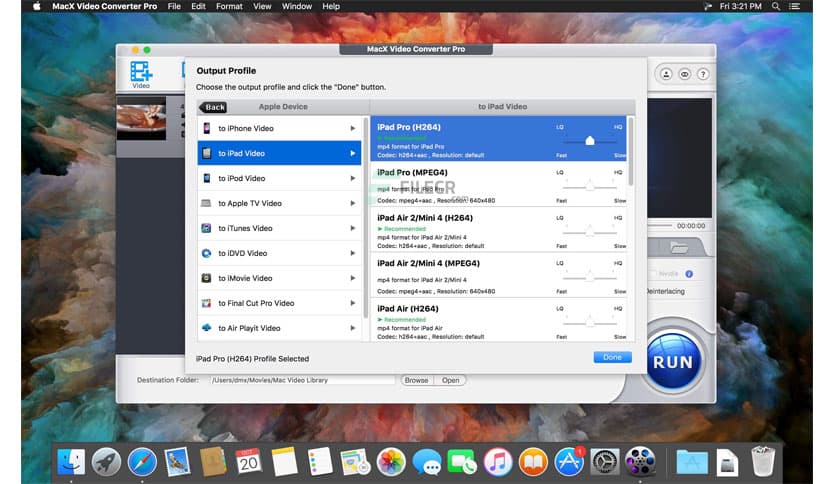The image size is (836, 484).
Task: Select iPad Air 2/Mini 4 (H264) profile
Action: click(x=499, y=230)
